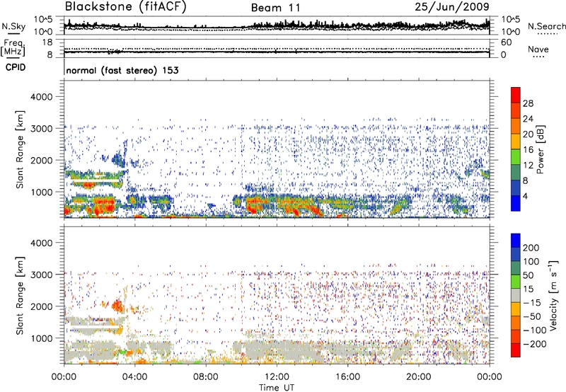Click the 4000 km tick of the power panel
This screenshot has width=566, height=392.
tap(42, 97)
